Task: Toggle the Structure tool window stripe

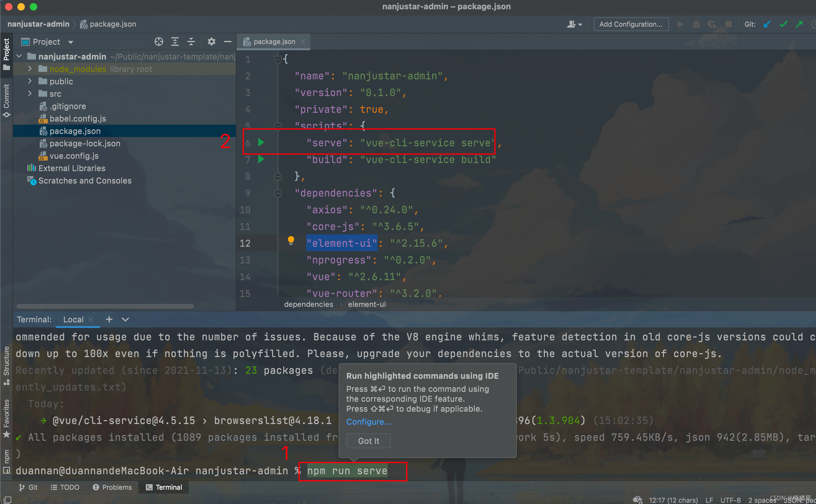Action: pyautogui.click(x=6, y=365)
